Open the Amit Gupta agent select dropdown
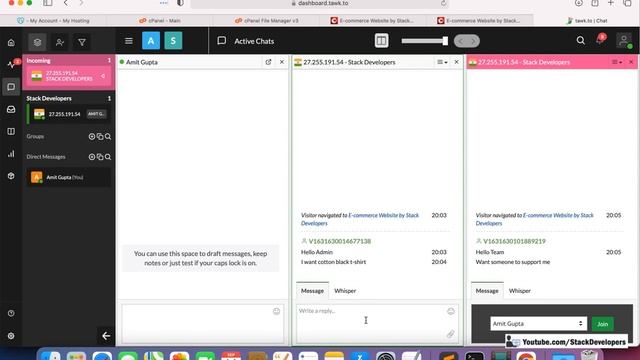This screenshot has height=360, width=640. click(538, 324)
